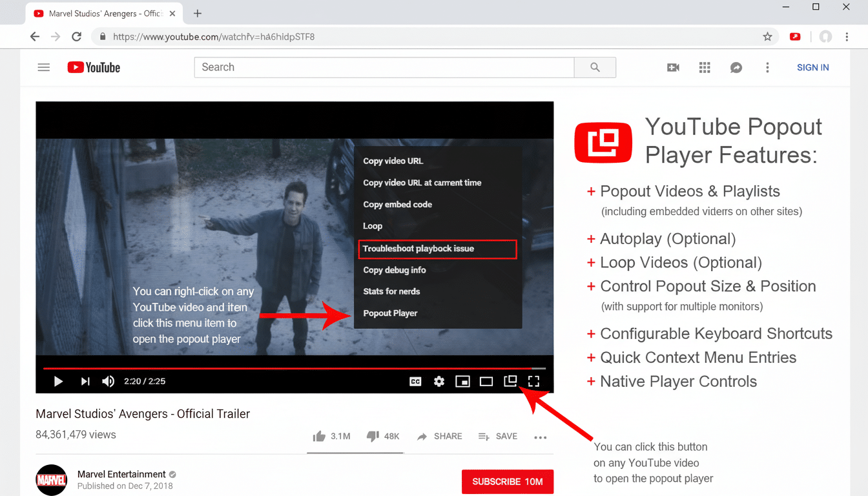
Task: Open YouTube messages icon
Action: pyautogui.click(x=736, y=67)
